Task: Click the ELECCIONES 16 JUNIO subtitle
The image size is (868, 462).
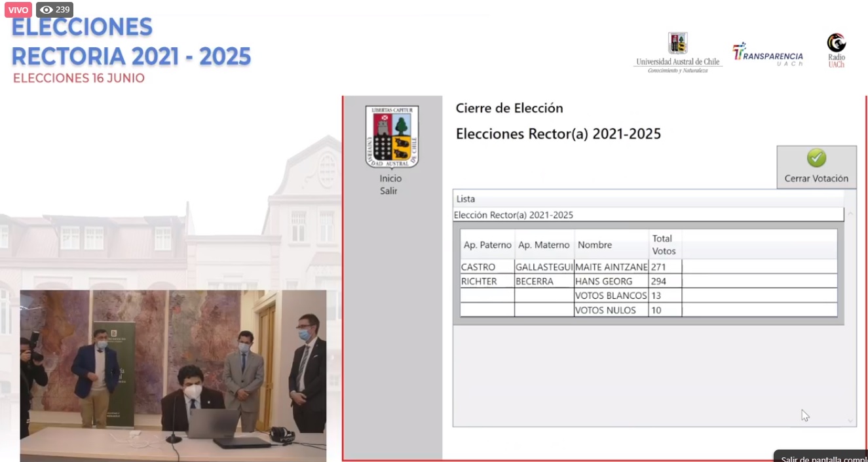Action: (x=79, y=78)
